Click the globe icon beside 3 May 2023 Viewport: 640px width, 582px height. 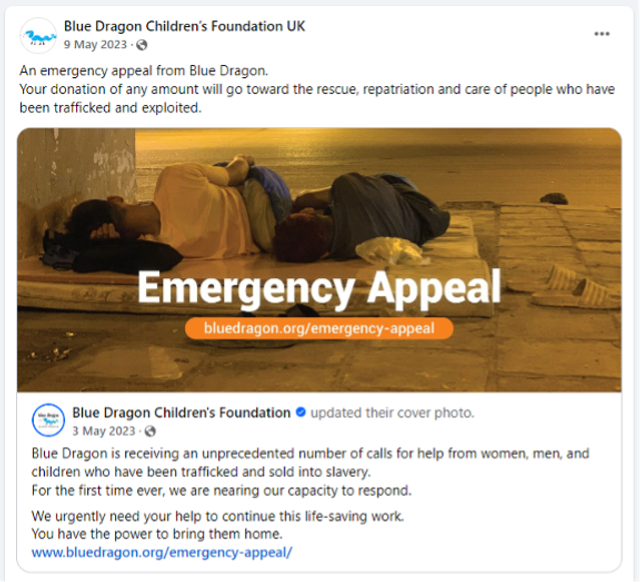click(x=150, y=431)
